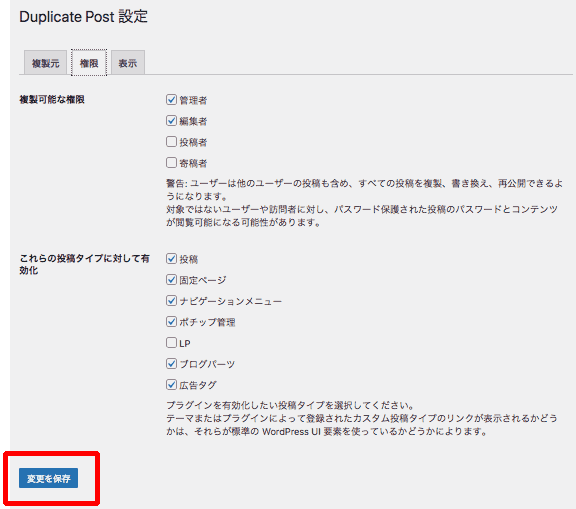This screenshot has height=509, width=576.
Task: Click the これらの投稿タイプに対して有効化 label
Action: coord(84,264)
